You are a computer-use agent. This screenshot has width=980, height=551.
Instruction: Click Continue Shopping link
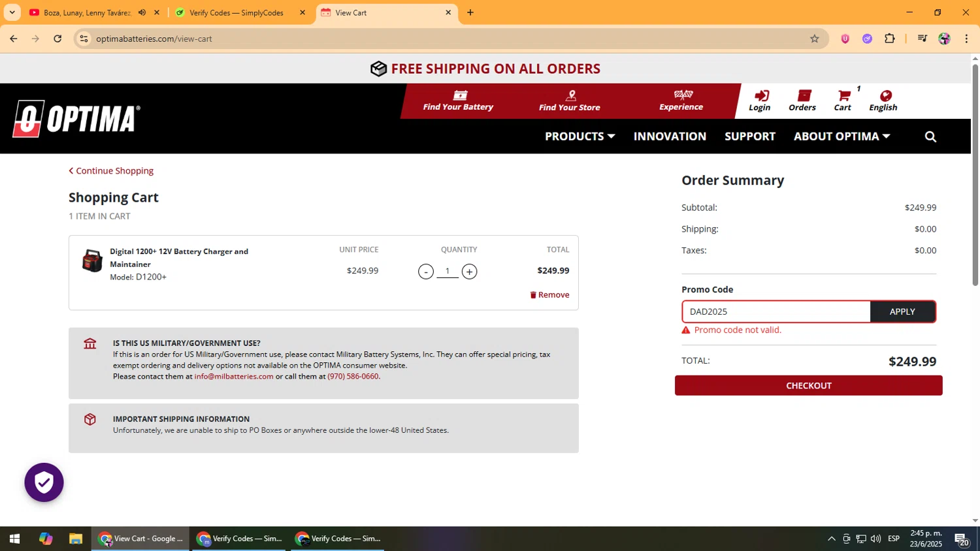pyautogui.click(x=111, y=171)
